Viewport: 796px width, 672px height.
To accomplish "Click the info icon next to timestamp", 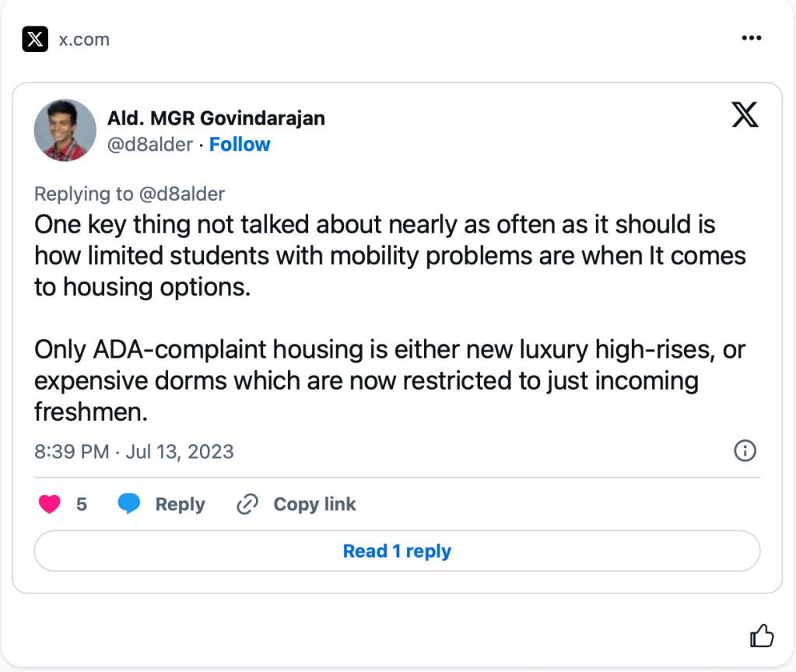I will (x=745, y=451).
